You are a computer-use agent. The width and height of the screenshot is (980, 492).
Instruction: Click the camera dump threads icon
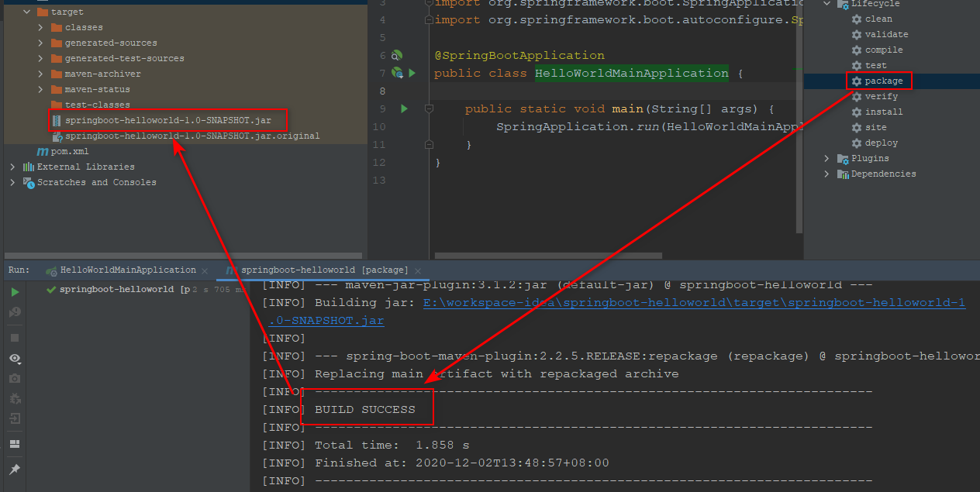[15, 379]
